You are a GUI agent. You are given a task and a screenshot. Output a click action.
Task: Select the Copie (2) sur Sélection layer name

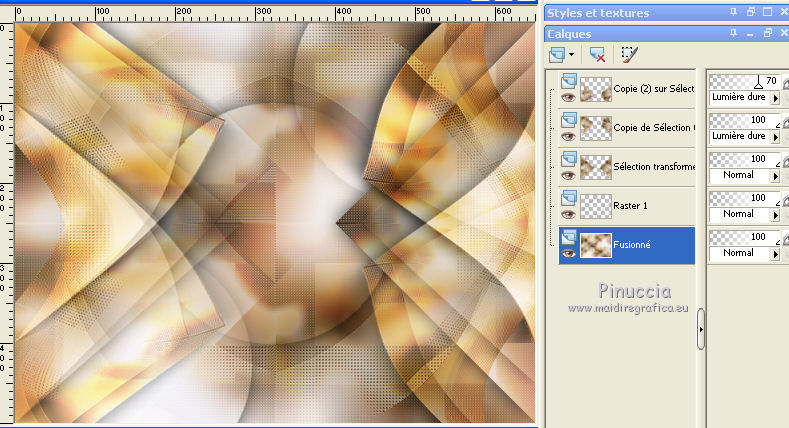pos(654,89)
